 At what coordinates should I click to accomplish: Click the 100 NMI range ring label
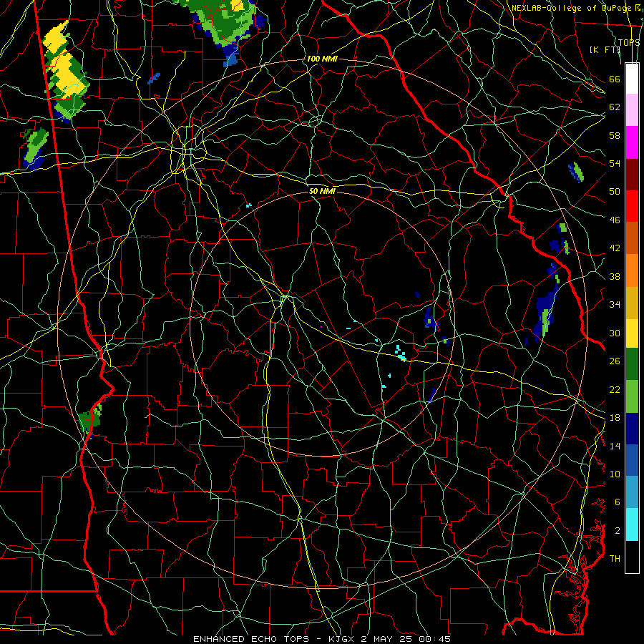(322, 59)
